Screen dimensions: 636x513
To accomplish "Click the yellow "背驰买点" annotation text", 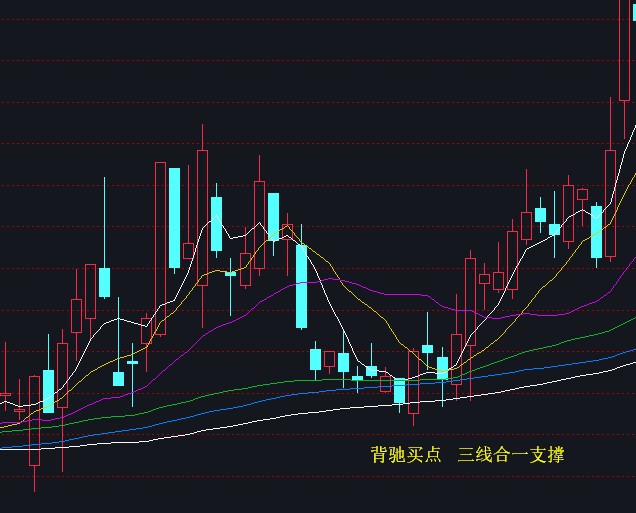I will click(x=406, y=455).
